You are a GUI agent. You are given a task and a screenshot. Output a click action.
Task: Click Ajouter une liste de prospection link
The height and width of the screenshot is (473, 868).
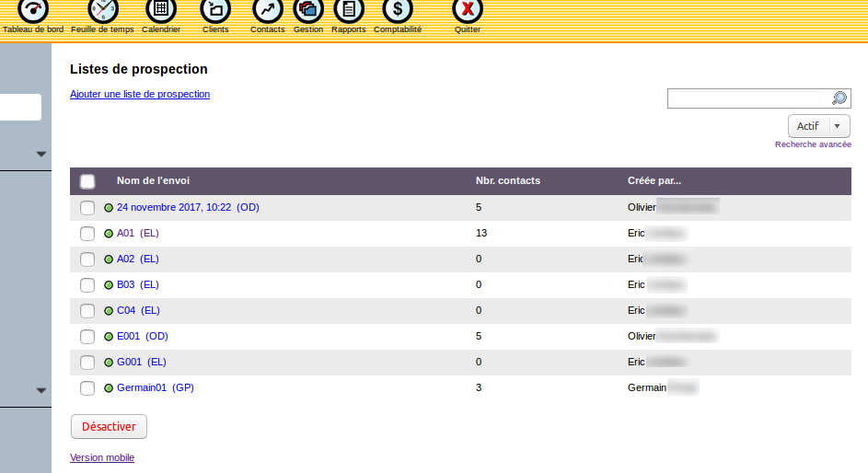coord(140,94)
